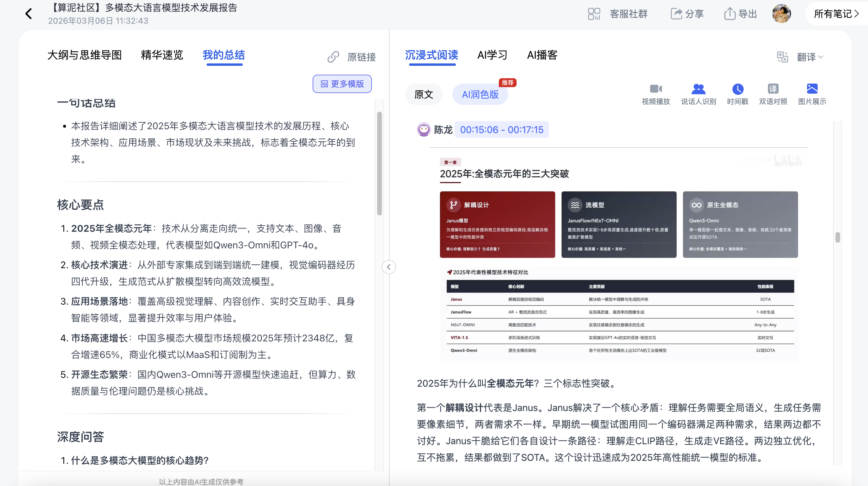Select the 沉浸式阅读 tab

coord(432,55)
